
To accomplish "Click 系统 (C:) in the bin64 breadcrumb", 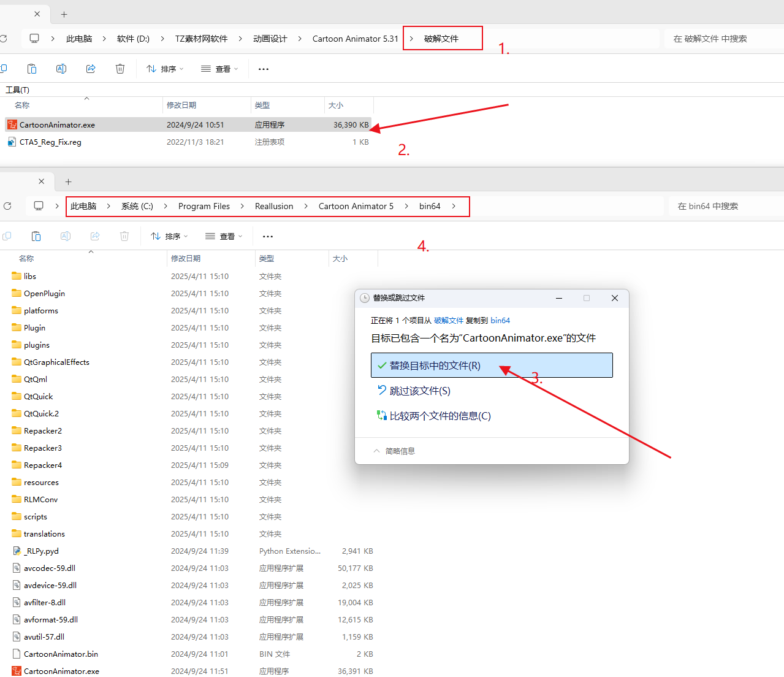I will click(137, 206).
